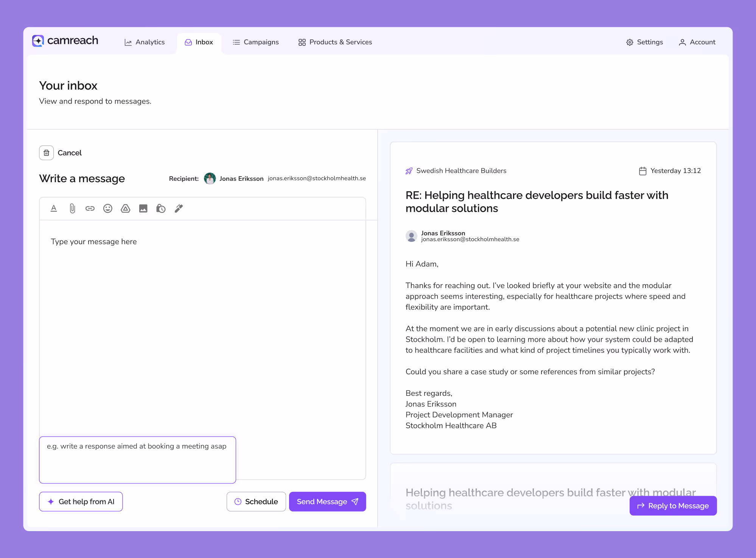This screenshot has height=558, width=756.
Task: Open Settings from the top bar
Action: 644,42
